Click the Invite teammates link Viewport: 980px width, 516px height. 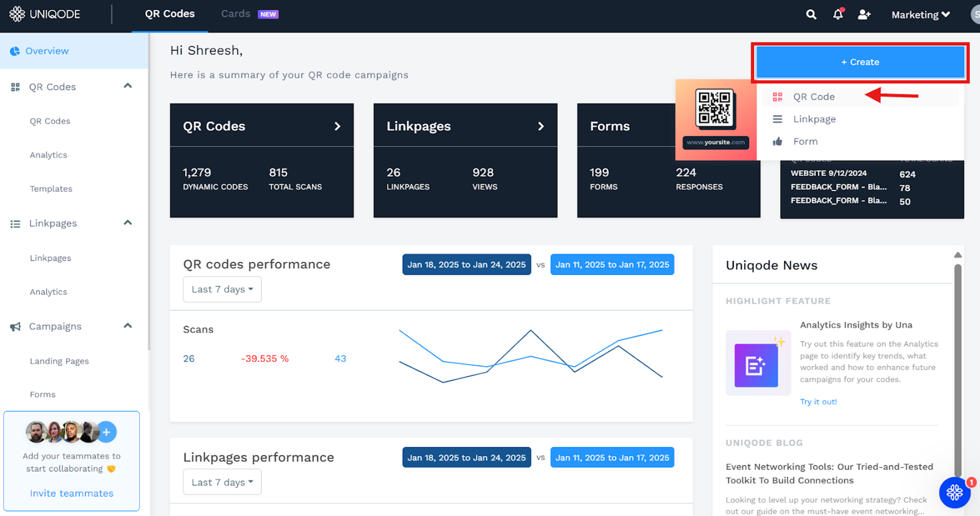point(71,493)
